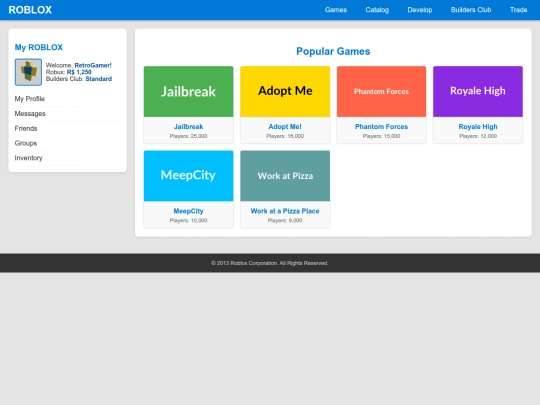Open Groups in the sidebar
540x405 pixels.
click(67, 143)
